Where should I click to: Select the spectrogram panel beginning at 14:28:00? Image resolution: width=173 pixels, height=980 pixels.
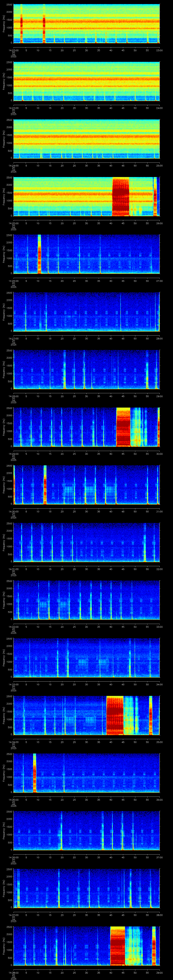point(86,369)
